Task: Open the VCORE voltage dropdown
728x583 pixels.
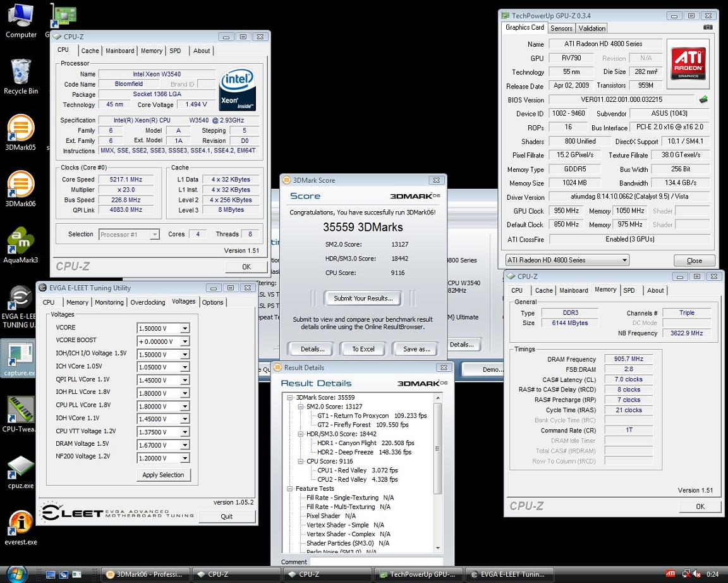Action: [x=185, y=328]
